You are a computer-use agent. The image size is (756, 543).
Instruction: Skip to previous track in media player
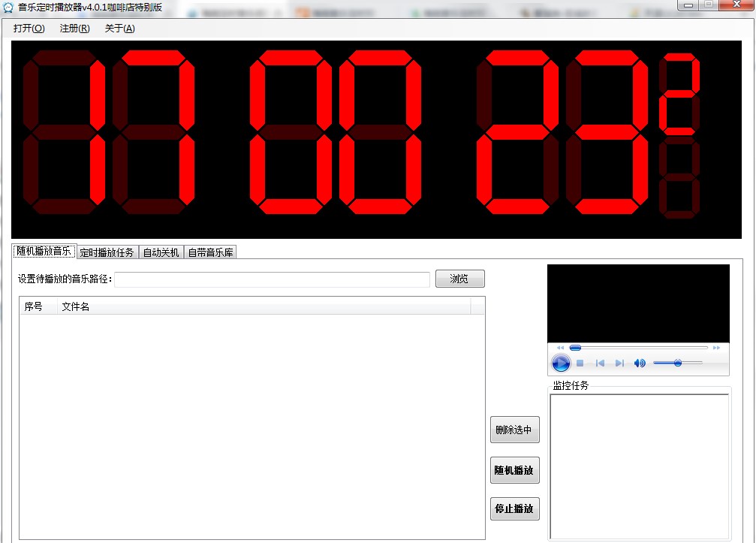coord(601,363)
